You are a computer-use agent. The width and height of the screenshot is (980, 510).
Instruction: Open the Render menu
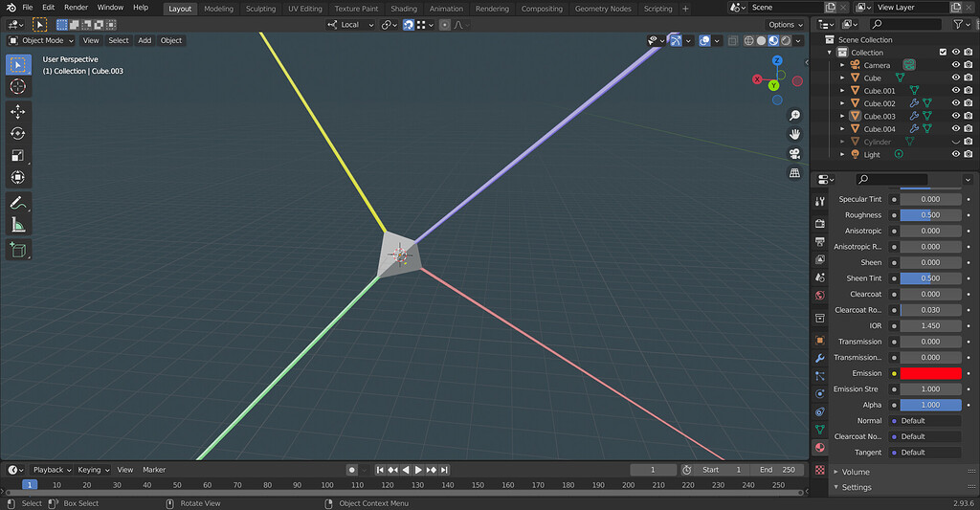77,8
